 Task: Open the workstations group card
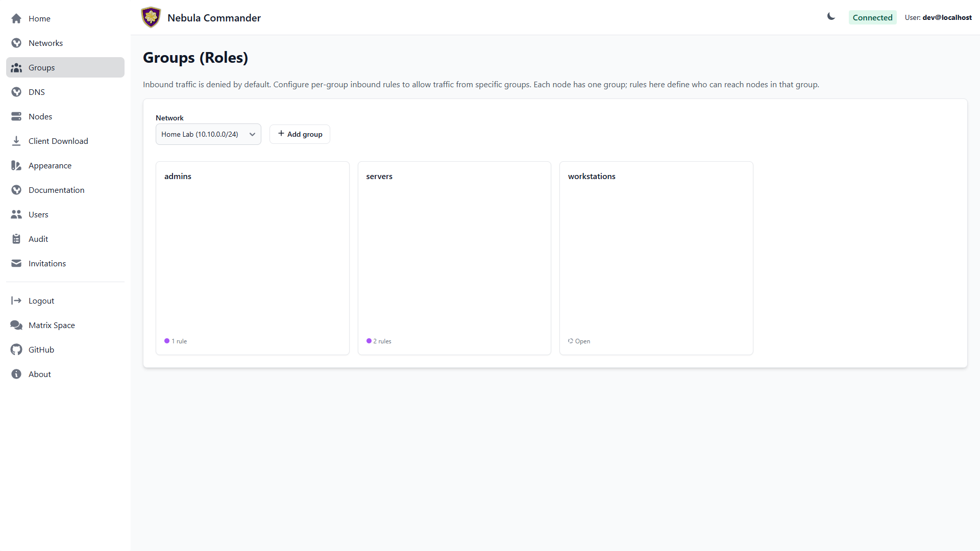tap(656, 258)
